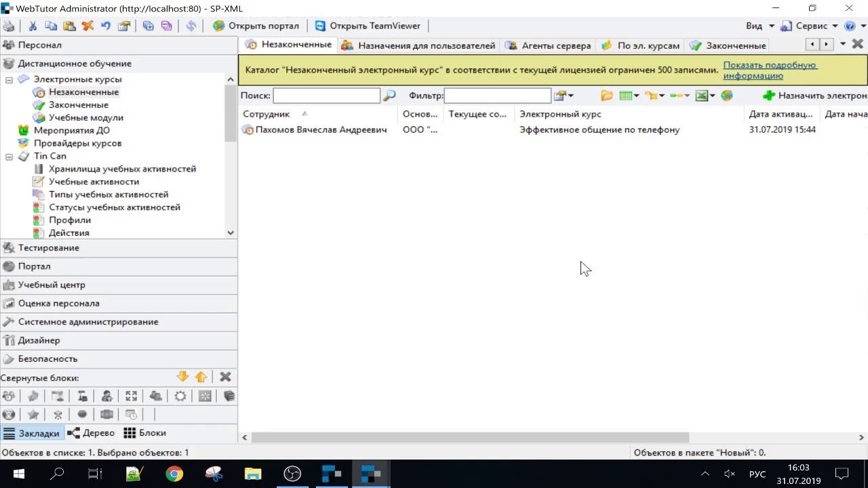
Task: Open the 'По эл. курсам' tab
Action: coord(641,45)
